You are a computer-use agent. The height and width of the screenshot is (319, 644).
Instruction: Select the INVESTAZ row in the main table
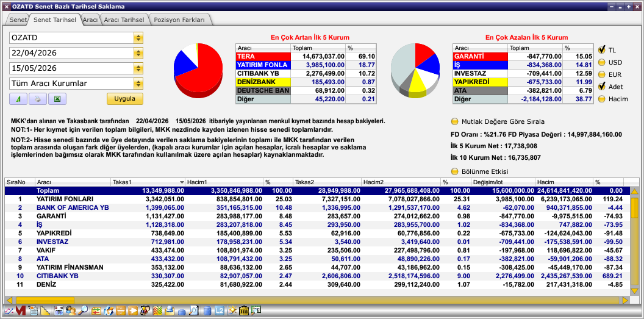pyautogui.click(x=318, y=242)
